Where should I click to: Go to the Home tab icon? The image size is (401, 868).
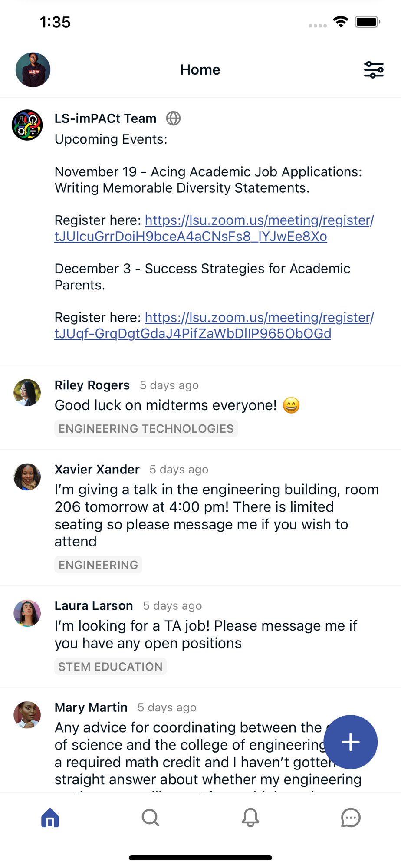[x=50, y=818]
